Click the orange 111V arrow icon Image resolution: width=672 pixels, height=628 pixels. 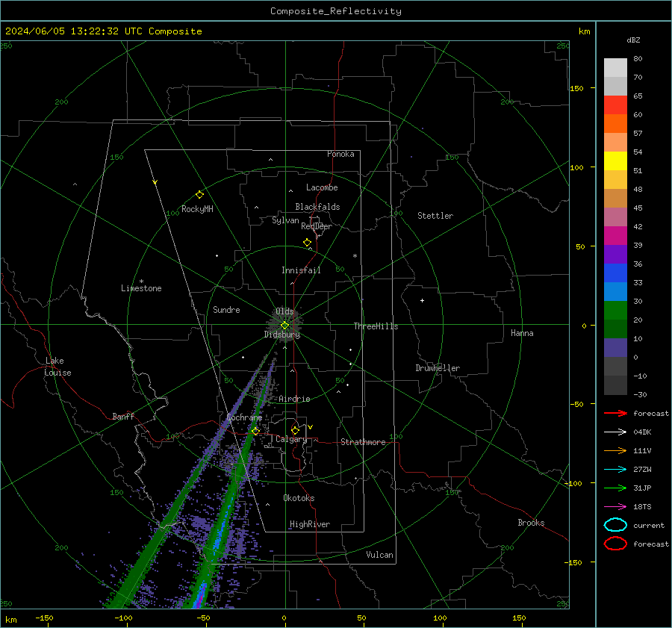point(615,450)
